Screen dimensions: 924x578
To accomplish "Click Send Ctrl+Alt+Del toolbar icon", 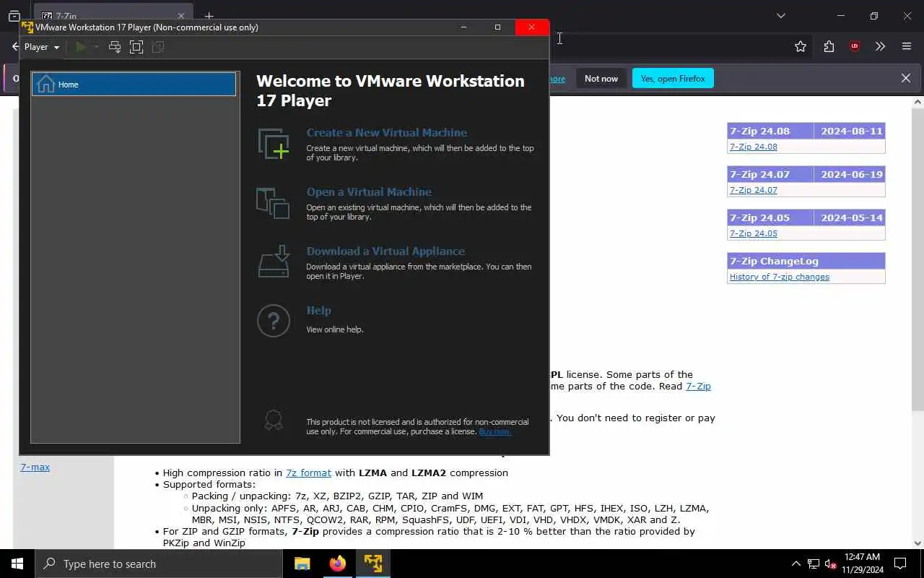I will point(115,47).
